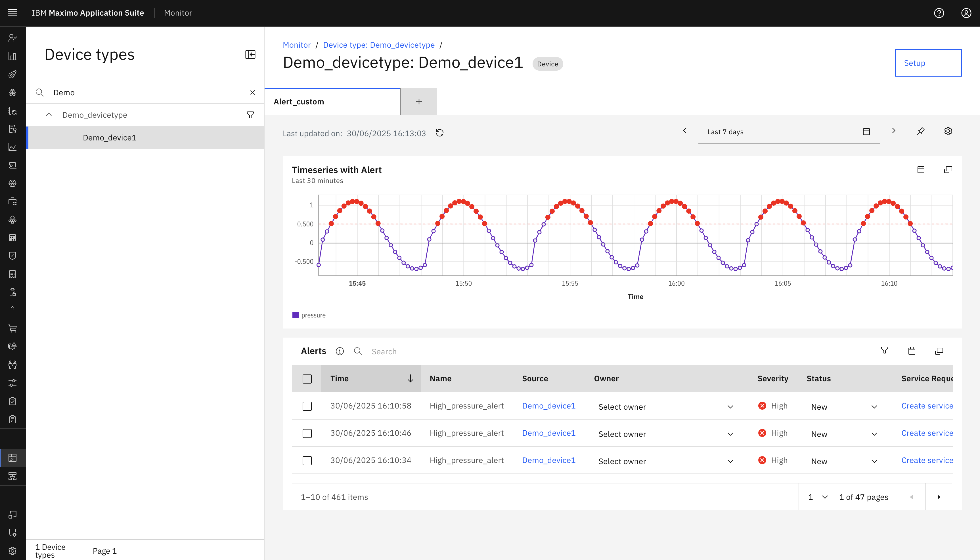Clear the Demo search text
The width and height of the screenshot is (980, 560).
tap(252, 92)
